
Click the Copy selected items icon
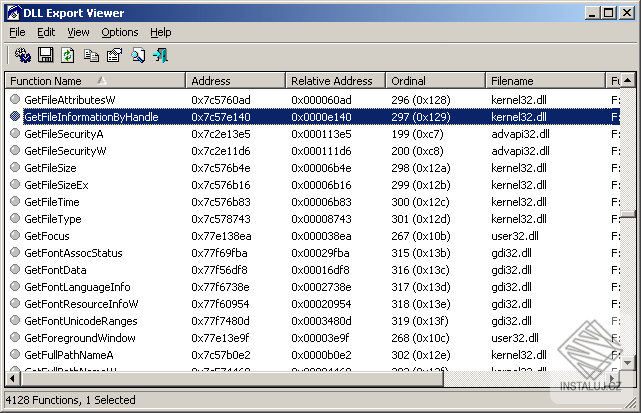[x=91, y=55]
